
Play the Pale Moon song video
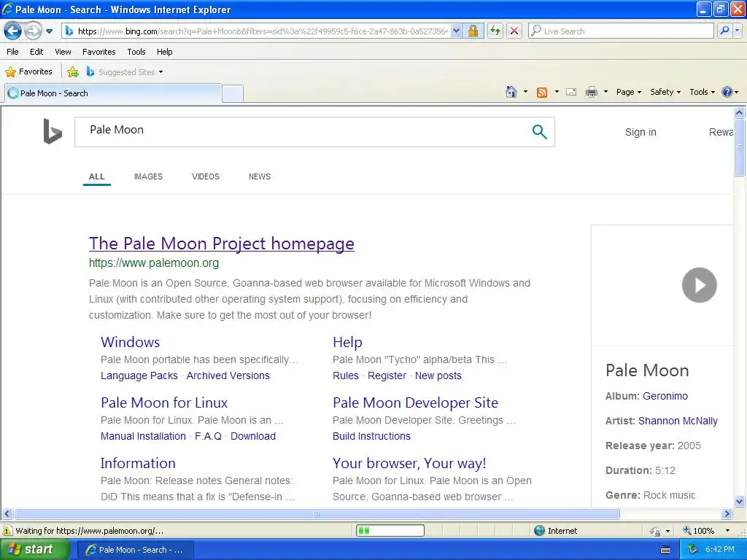[699, 285]
